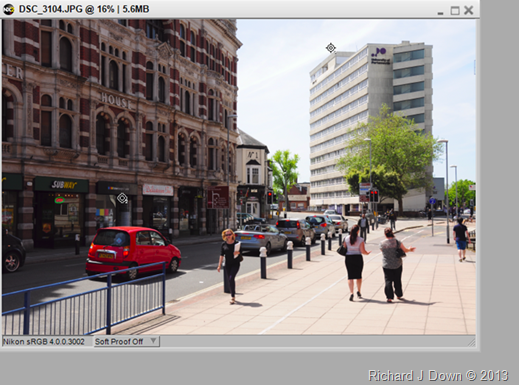Select the control point beside the Subway shopfront
Screen dimensions: 519x385
click(x=122, y=198)
